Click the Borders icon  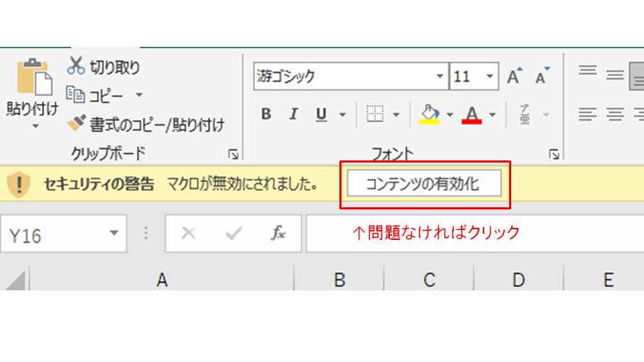375,114
